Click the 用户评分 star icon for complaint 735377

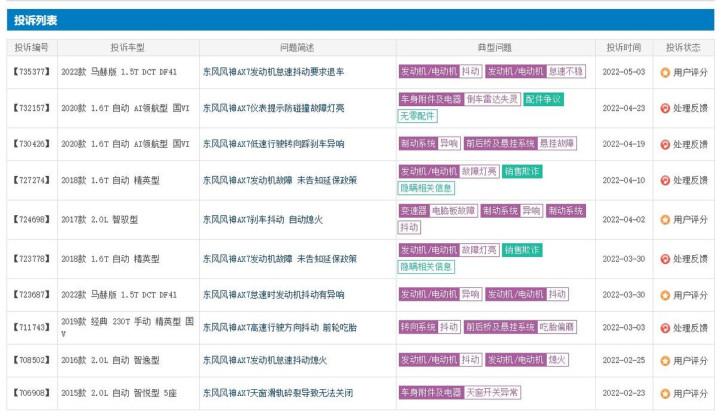665,72
